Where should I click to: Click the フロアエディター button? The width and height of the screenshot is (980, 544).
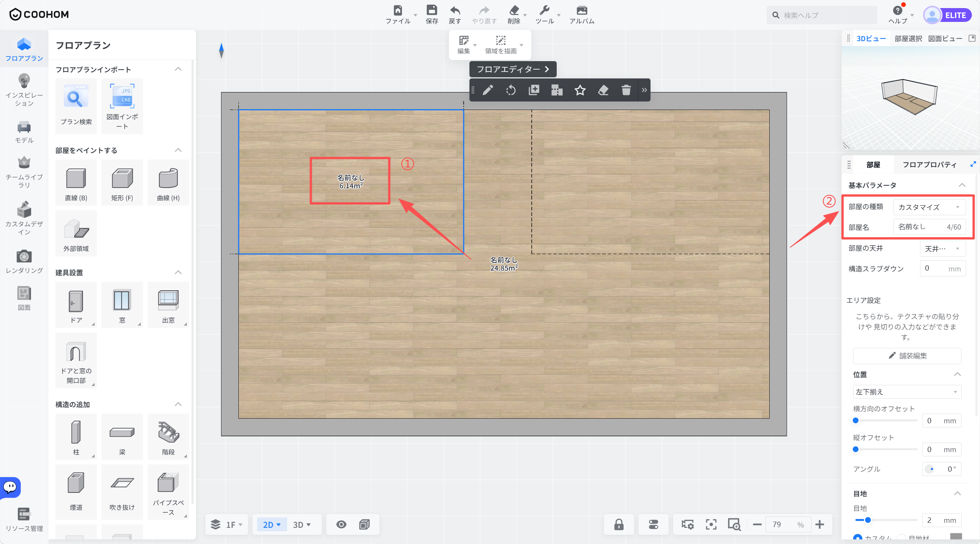coord(513,69)
